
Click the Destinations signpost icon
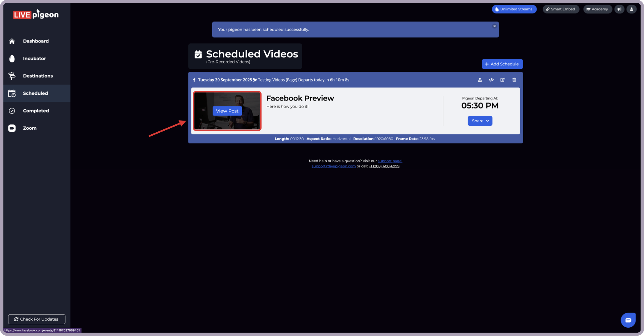(12, 76)
